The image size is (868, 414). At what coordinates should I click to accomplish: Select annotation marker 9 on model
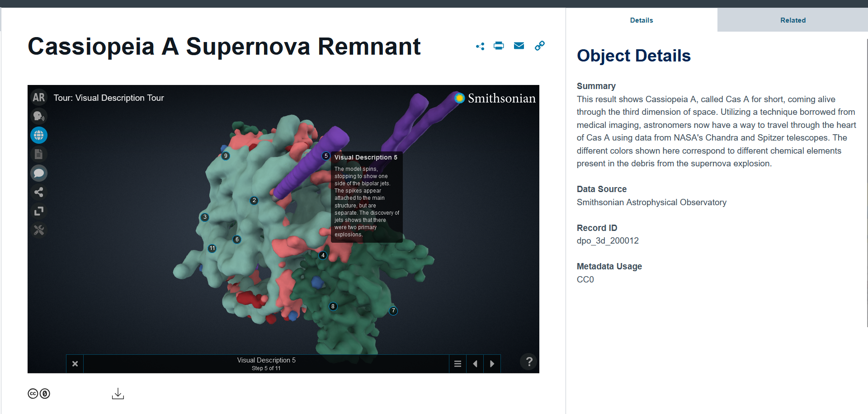226,156
